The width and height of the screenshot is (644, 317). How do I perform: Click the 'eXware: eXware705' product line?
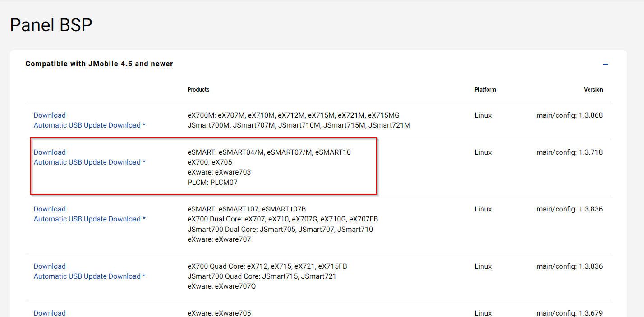click(x=219, y=313)
